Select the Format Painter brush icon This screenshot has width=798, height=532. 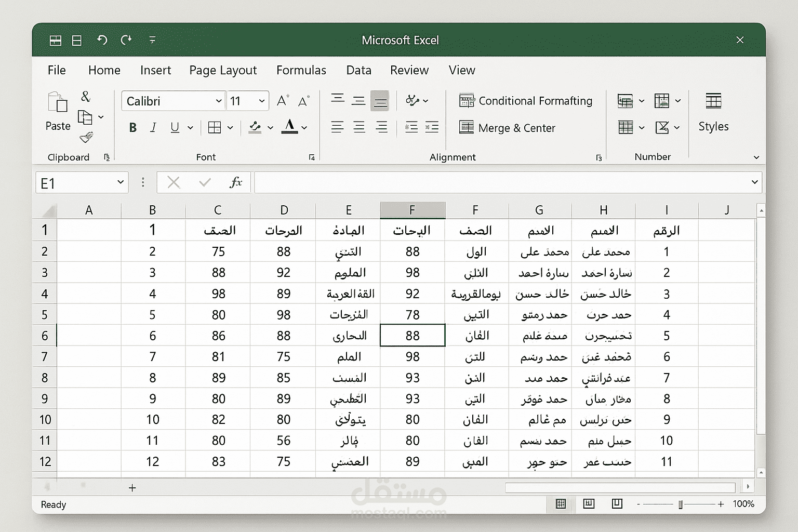coord(86,137)
